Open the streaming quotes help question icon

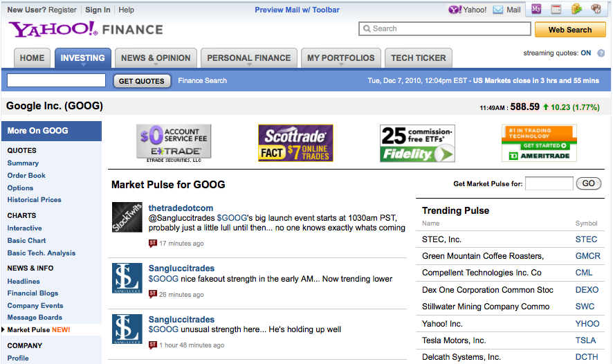(x=601, y=53)
